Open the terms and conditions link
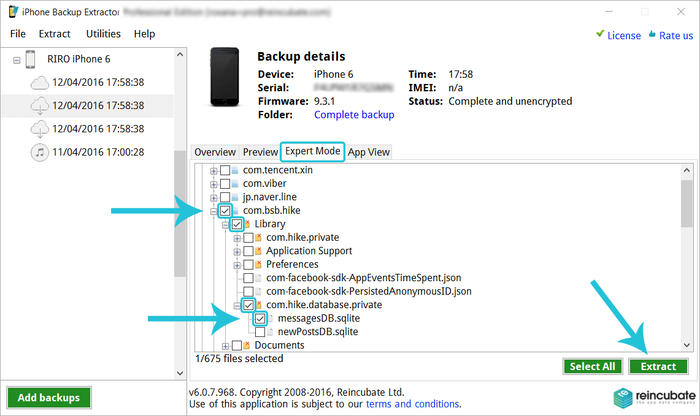 pyautogui.click(x=412, y=404)
